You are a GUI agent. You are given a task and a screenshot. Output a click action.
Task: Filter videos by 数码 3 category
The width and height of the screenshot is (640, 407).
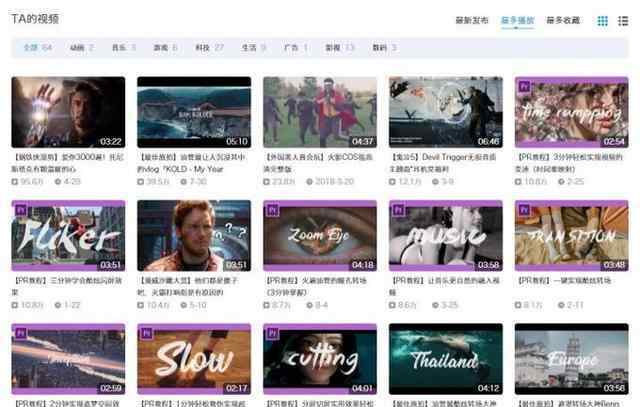pos(384,47)
